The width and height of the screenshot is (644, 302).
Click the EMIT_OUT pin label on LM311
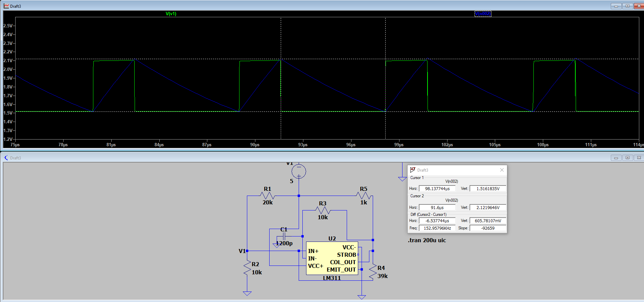click(341, 270)
